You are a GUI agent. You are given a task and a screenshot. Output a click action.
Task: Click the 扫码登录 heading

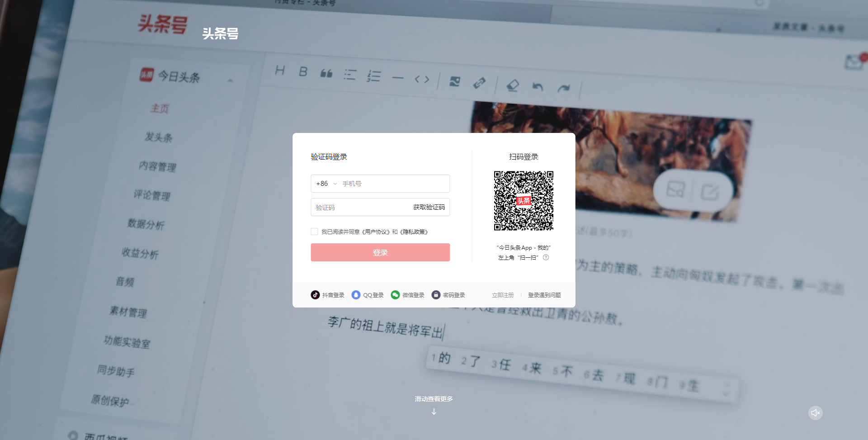[x=524, y=157]
